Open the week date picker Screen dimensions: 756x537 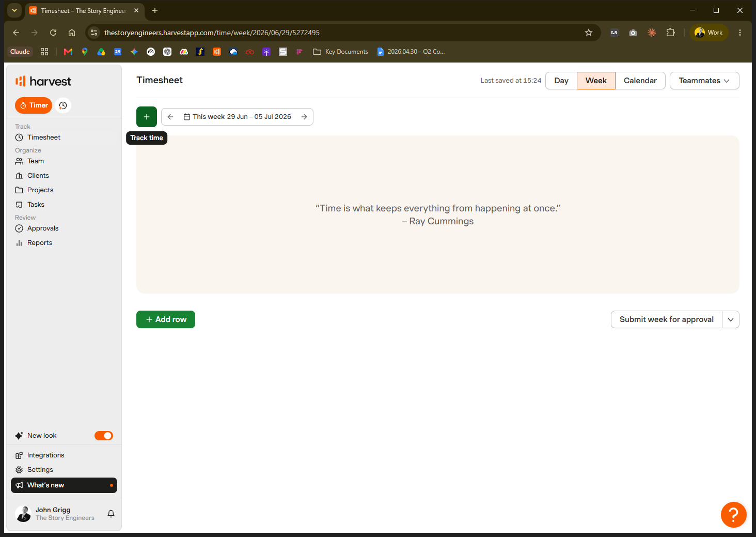(x=238, y=117)
